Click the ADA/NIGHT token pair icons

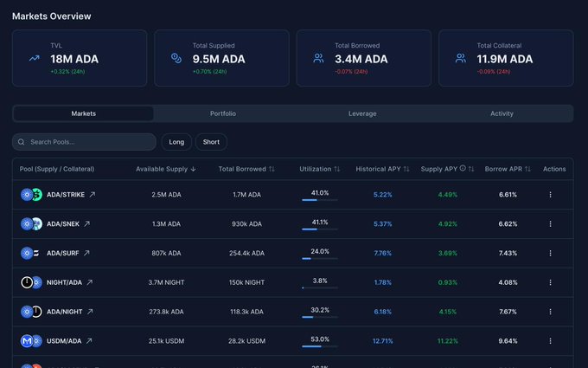31,312
